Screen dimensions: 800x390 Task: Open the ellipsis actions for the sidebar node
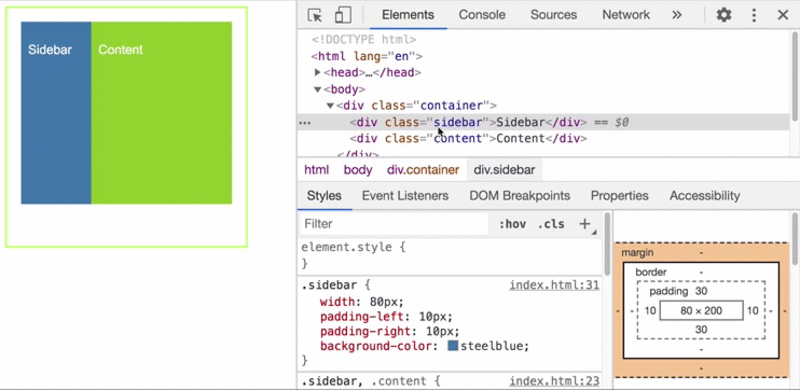(x=305, y=123)
